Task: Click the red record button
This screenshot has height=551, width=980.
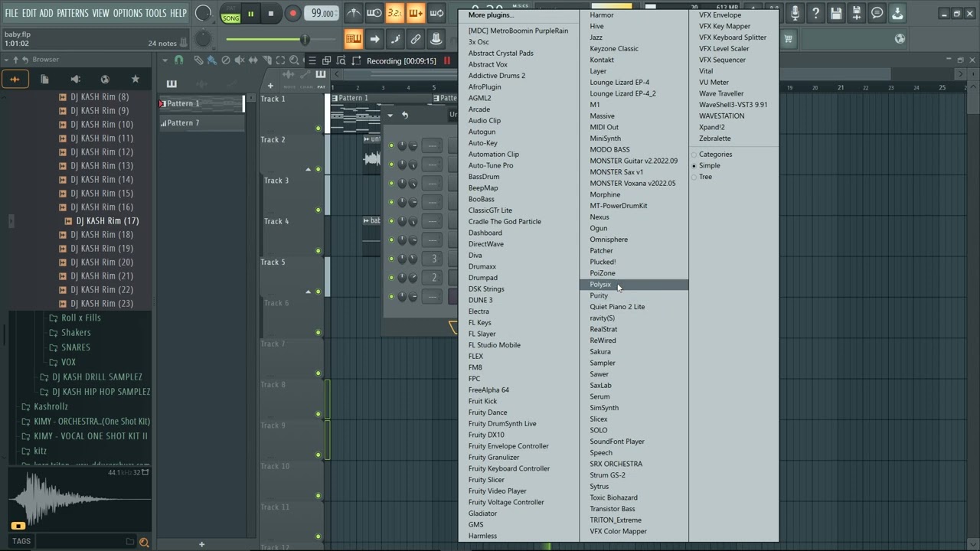Action: tap(292, 13)
